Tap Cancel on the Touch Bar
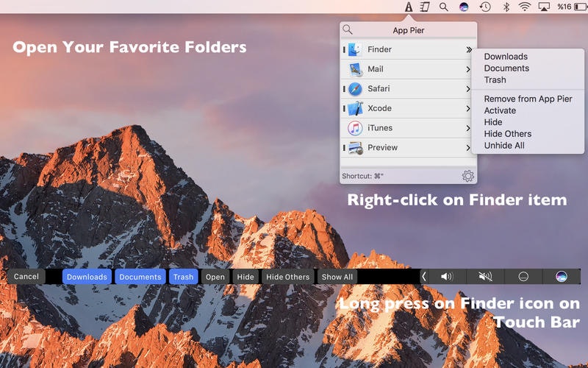588x368 pixels. tap(26, 277)
